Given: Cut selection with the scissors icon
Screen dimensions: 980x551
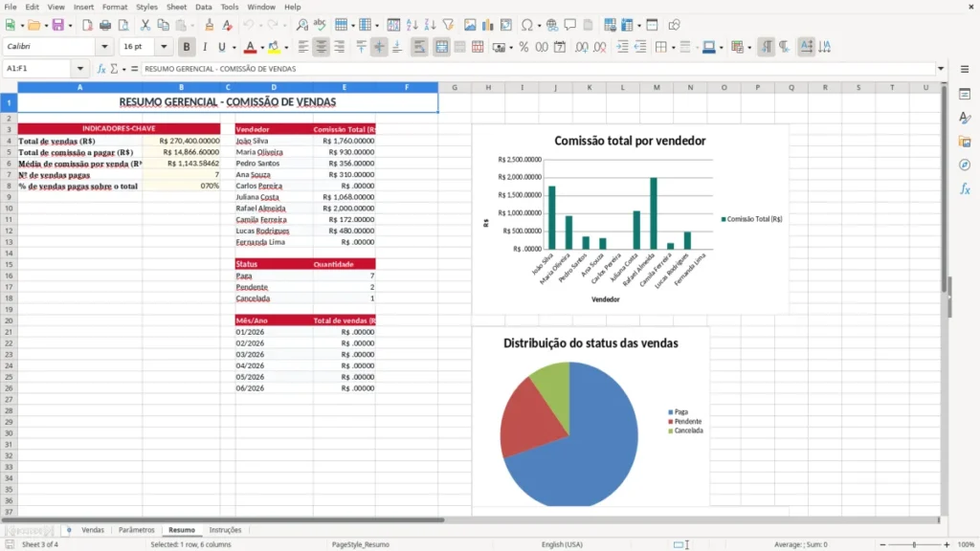Looking at the screenshot, I should click(x=145, y=25).
